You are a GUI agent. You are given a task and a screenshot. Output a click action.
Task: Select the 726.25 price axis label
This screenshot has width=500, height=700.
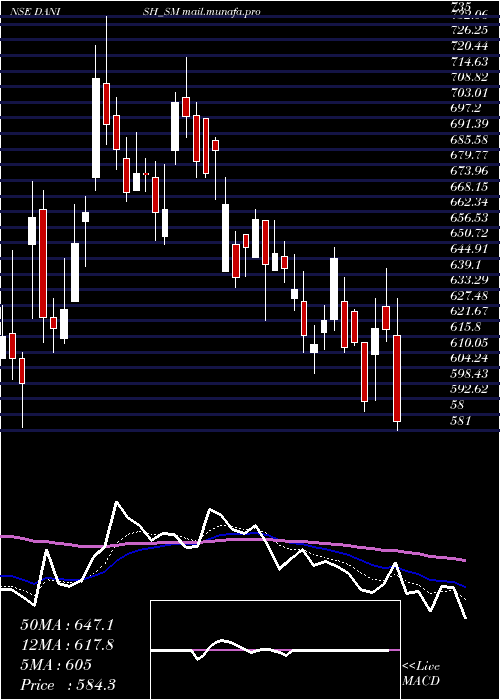(x=471, y=31)
